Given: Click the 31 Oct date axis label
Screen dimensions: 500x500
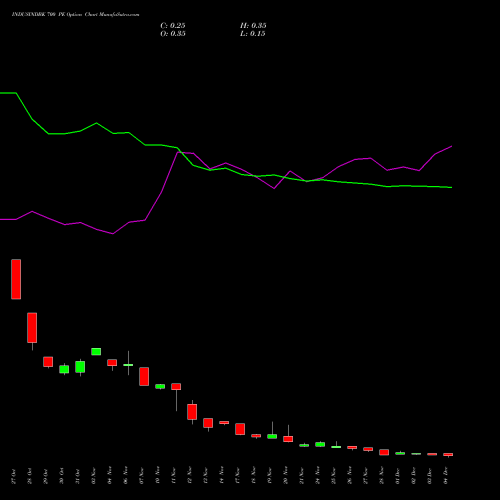Looking at the screenshot, I should tap(77, 476).
